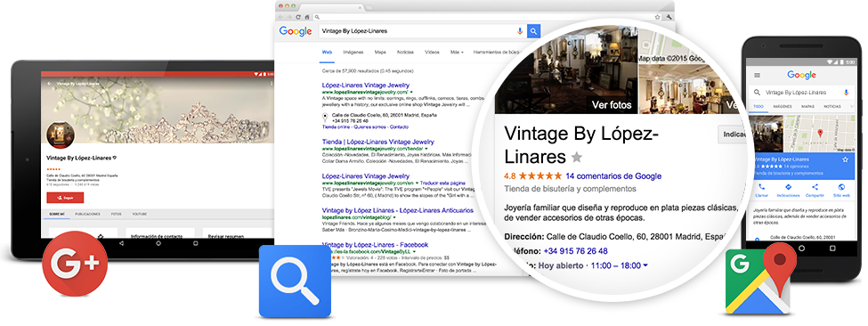Screen dimensions: 868x326
Task: Tap the microphone icon on the phone
Action: click(x=847, y=93)
